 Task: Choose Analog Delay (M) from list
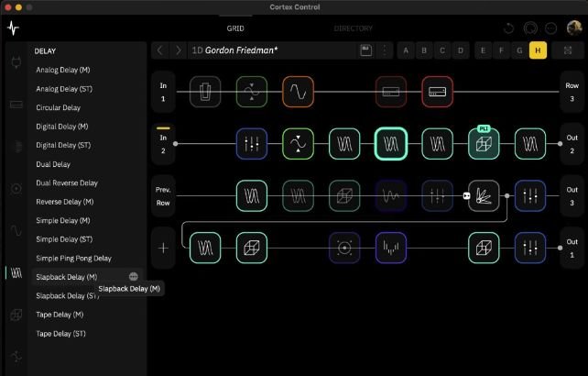63,70
